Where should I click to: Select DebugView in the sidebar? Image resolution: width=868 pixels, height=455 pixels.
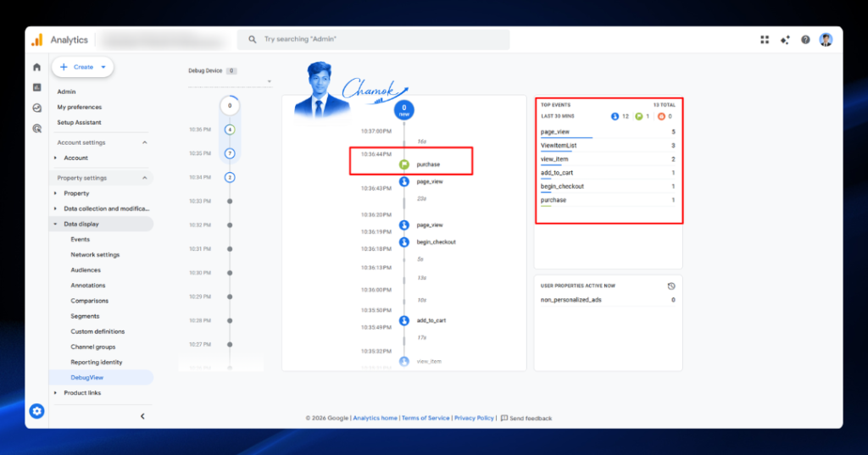pos(87,378)
